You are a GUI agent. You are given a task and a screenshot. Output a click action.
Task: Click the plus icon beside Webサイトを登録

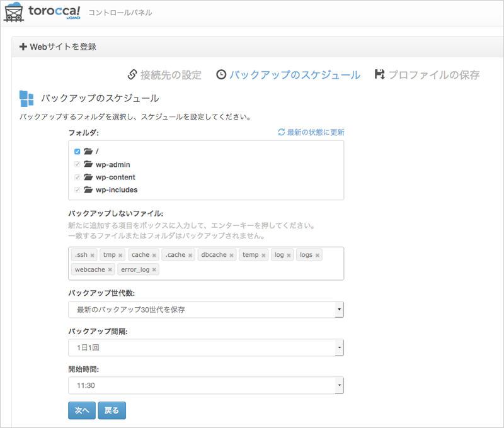coord(23,47)
